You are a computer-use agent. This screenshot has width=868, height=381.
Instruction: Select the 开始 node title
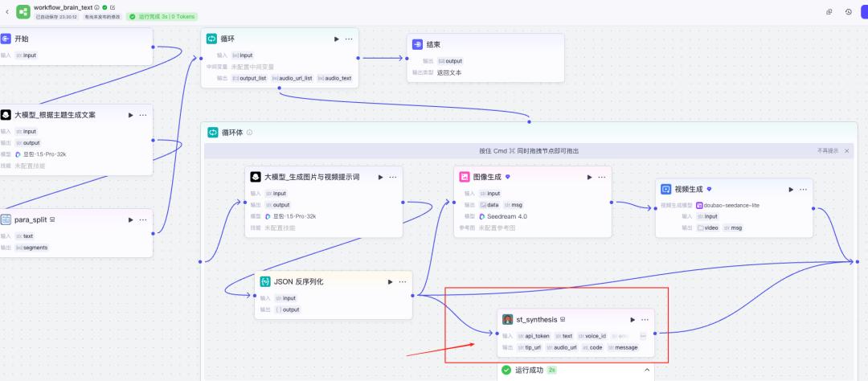tap(21, 39)
